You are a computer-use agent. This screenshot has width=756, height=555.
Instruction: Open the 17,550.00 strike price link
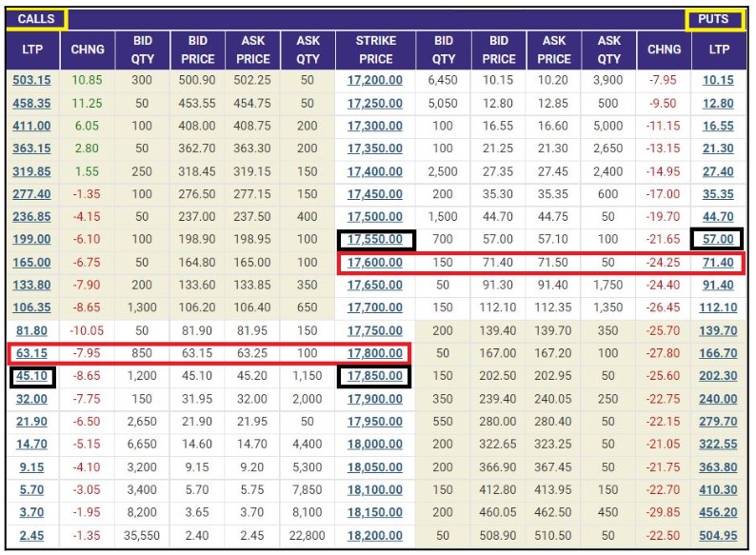[x=374, y=239]
